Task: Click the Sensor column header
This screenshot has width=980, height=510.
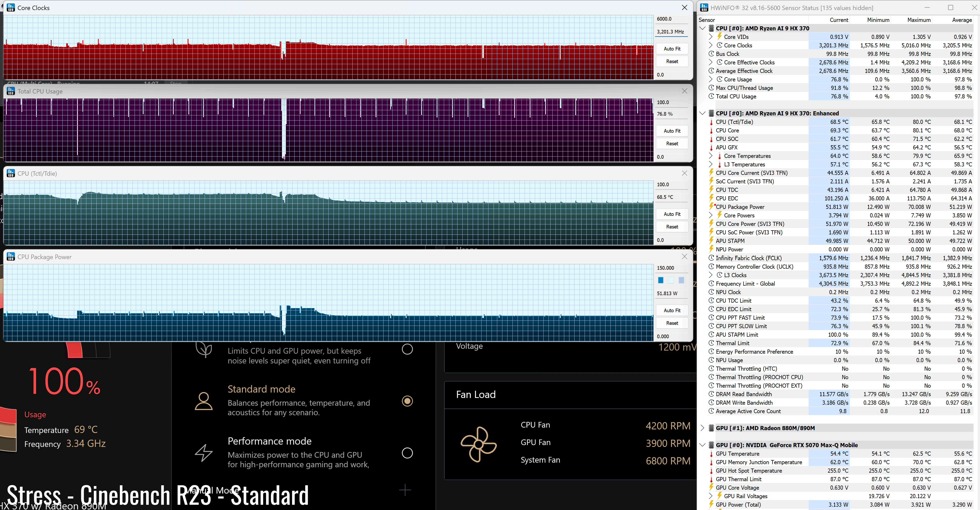Action: click(753, 20)
